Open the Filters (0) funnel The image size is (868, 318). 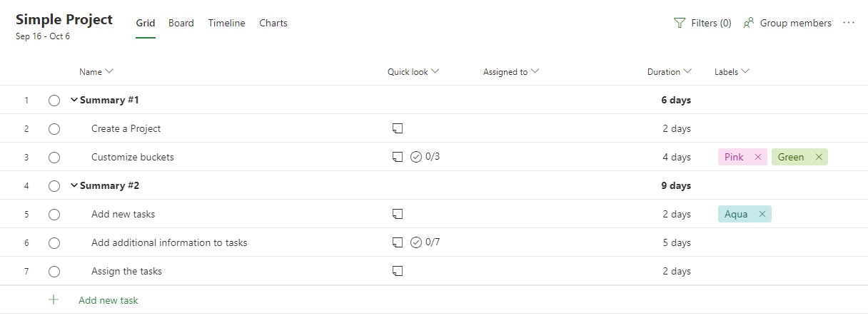pos(702,23)
